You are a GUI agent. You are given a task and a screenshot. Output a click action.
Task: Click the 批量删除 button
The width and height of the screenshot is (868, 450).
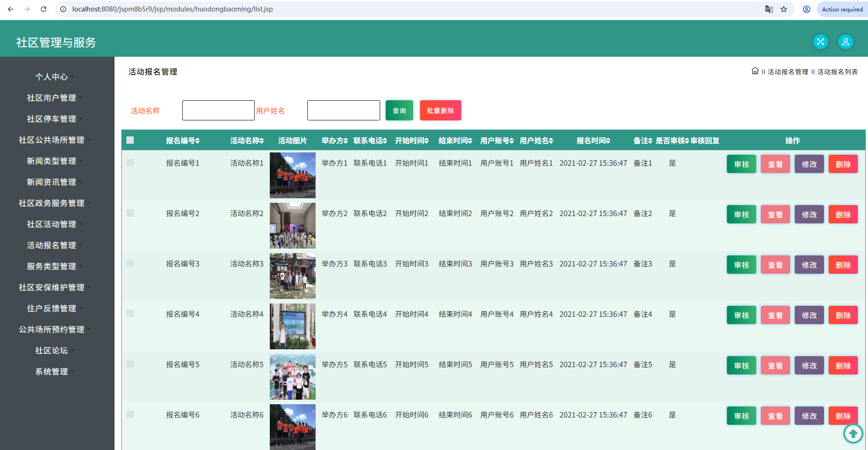pos(441,110)
